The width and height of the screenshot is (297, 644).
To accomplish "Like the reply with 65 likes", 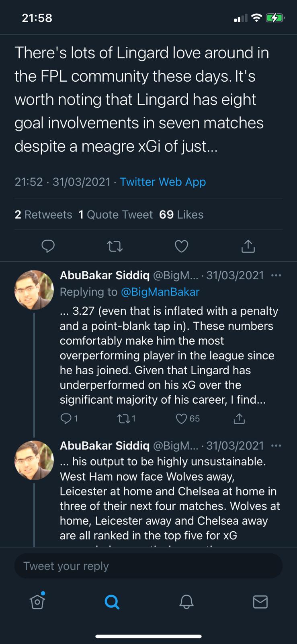I will 182,419.
